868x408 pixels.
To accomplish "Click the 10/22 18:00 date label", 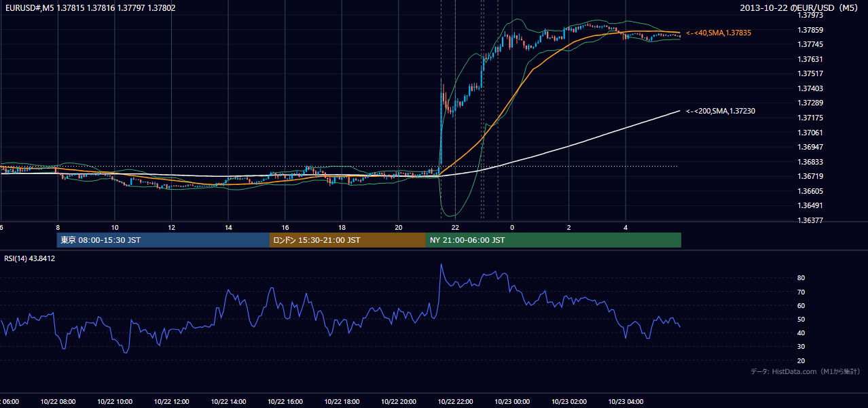I will tap(342, 401).
